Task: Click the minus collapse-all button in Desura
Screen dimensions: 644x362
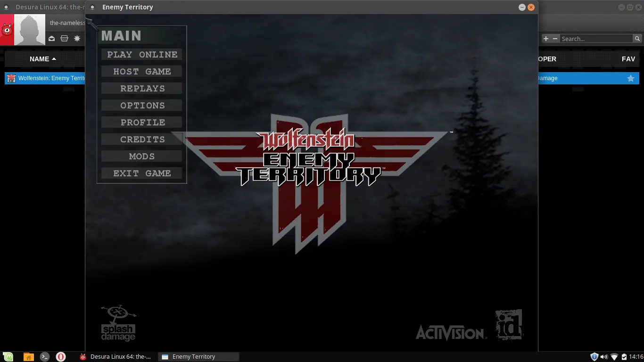Action: point(555,39)
